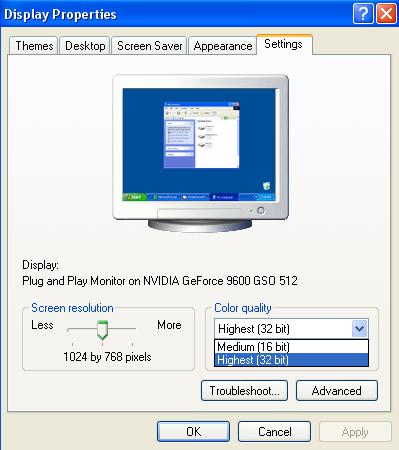Screen dimensions: 399x450
Task: Click the monitor preview image
Action: pyautogui.click(x=200, y=153)
